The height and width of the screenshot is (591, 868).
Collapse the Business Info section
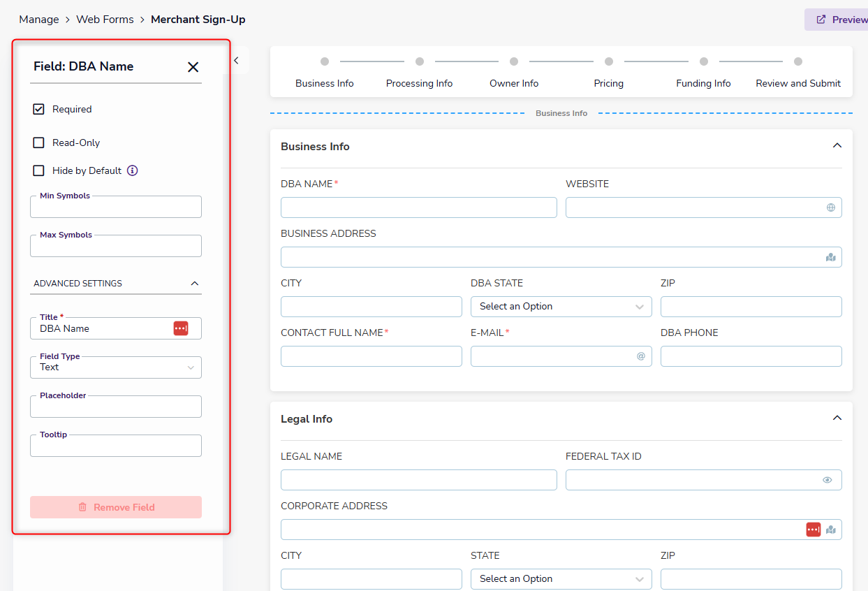tap(837, 146)
